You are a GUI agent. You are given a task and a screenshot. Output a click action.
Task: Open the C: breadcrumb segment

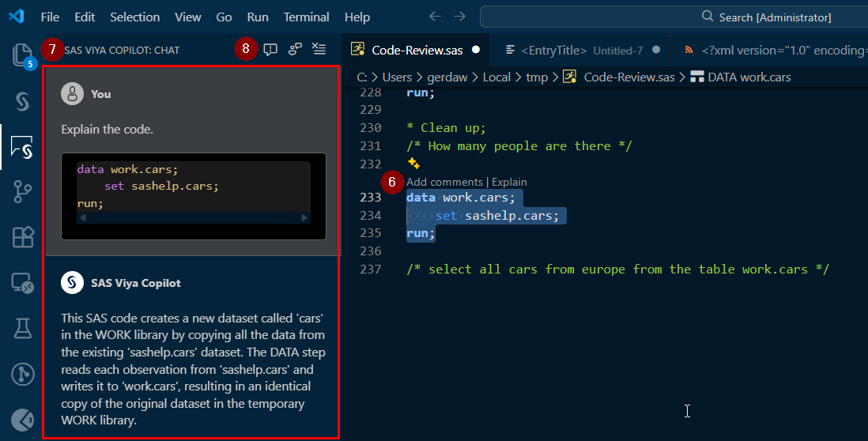[362, 77]
